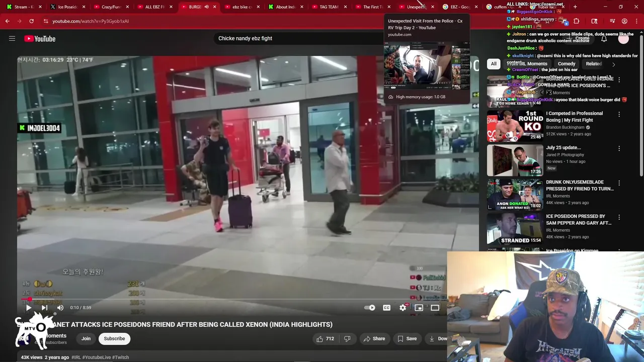
Task: Like the video showing 712 likes
Action: [325, 339]
